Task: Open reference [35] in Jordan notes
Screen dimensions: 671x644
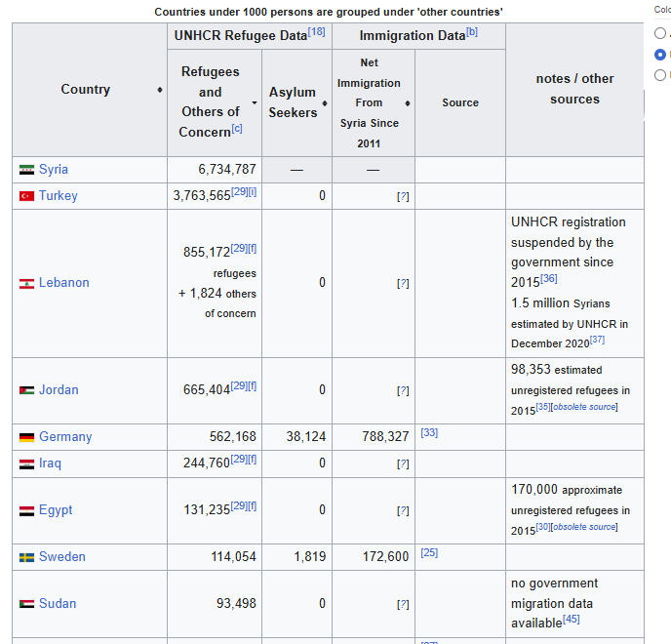Action: [543, 407]
